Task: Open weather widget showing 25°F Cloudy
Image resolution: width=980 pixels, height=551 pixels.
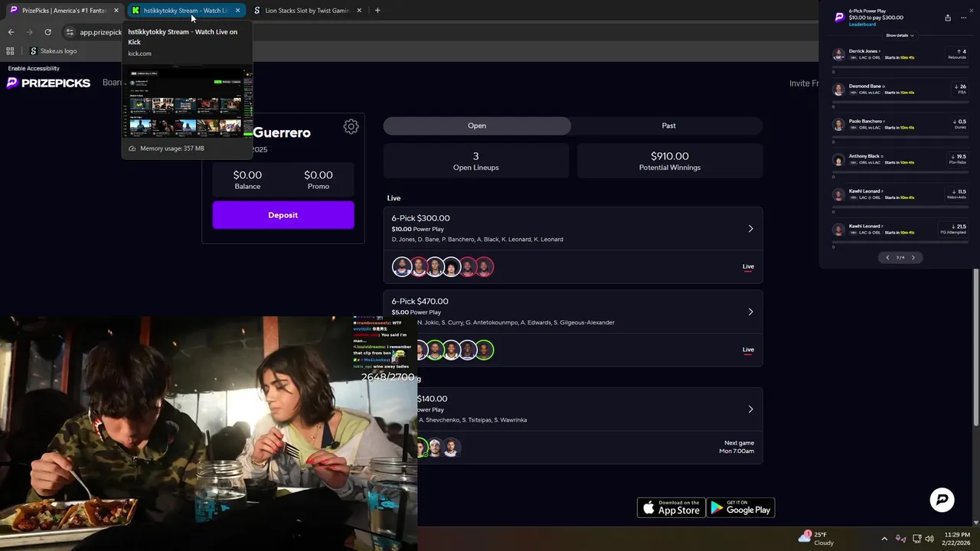Action: (x=816, y=538)
